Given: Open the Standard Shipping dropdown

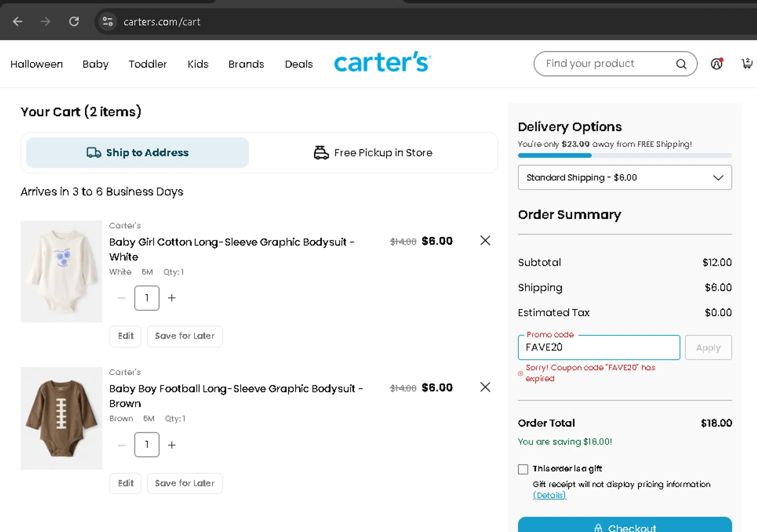Looking at the screenshot, I should click(625, 178).
